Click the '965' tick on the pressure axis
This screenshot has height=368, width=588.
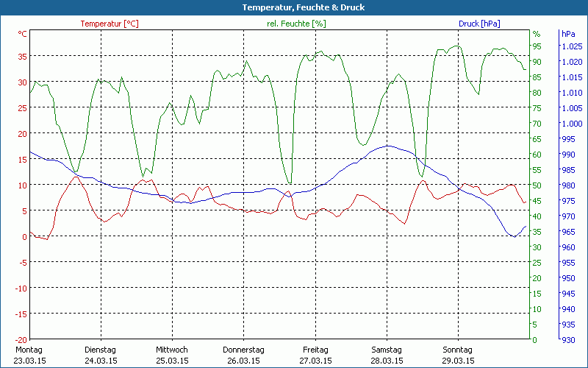pos(568,232)
